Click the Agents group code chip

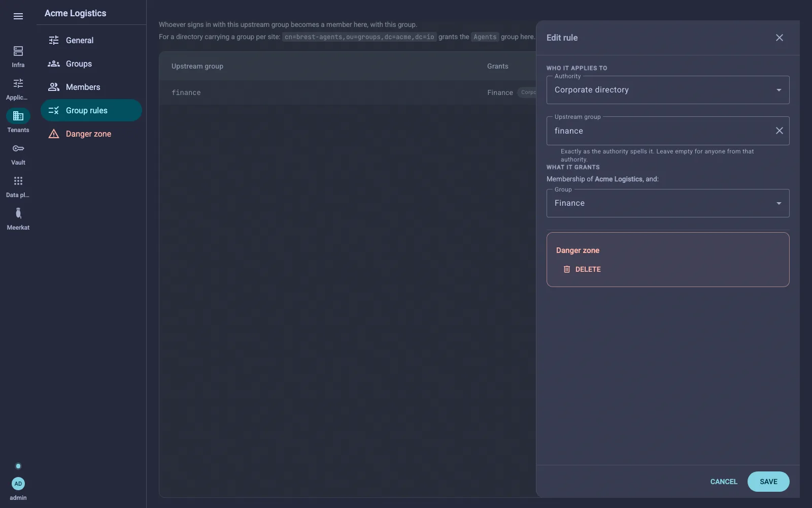485,37
